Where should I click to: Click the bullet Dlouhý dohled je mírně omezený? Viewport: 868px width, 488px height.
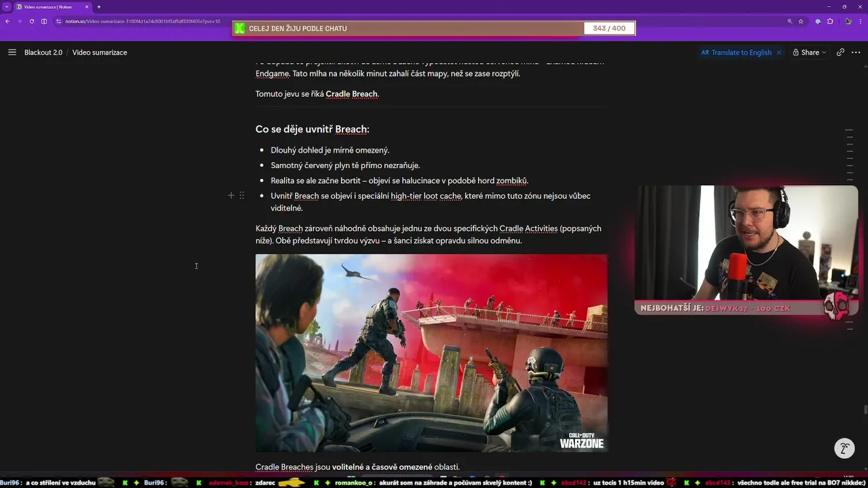point(330,150)
